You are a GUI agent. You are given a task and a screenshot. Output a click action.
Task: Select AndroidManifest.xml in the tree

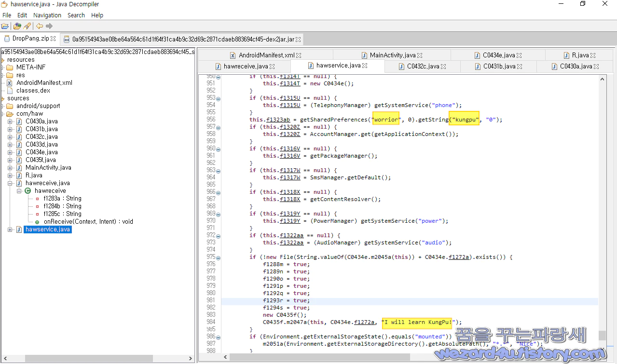44,82
